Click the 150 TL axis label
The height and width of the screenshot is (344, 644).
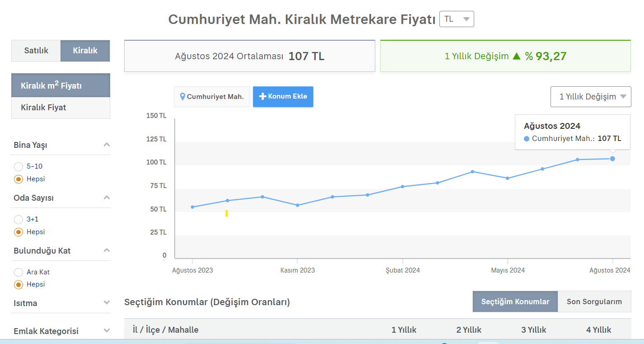pos(156,116)
